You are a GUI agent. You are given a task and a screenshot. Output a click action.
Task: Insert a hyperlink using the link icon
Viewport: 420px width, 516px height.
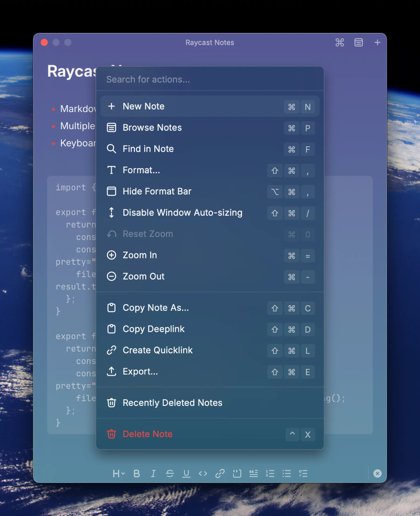point(220,474)
